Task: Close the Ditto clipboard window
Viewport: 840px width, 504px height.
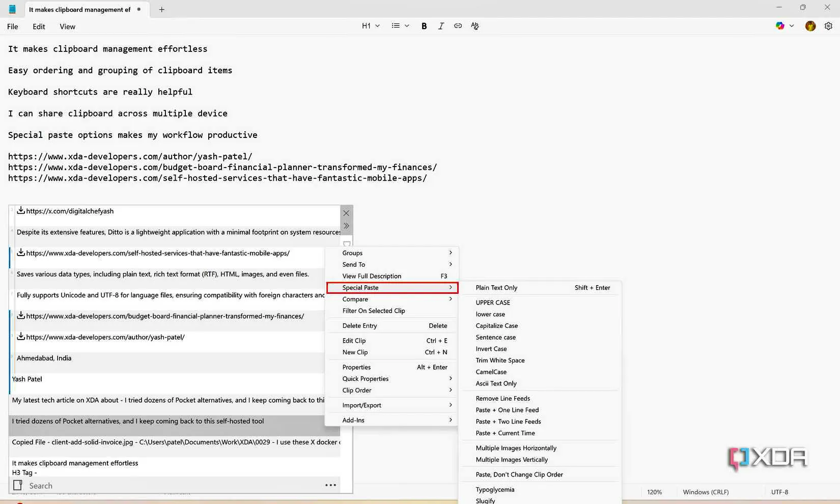Action: click(346, 213)
